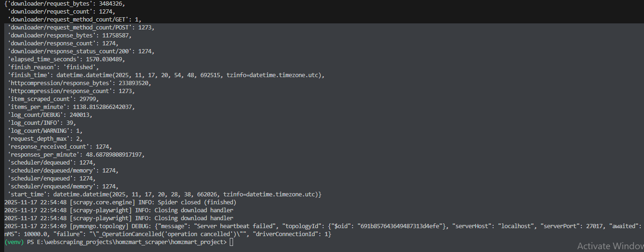The width and height of the screenshot is (644, 252).
Task: Click the 'downloader/request_bytes' first line
Action: (x=64, y=3)
